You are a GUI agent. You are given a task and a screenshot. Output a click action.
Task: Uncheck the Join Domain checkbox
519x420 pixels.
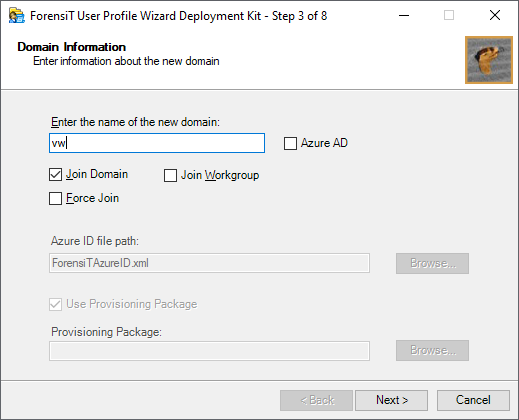(x=55, y=175)
